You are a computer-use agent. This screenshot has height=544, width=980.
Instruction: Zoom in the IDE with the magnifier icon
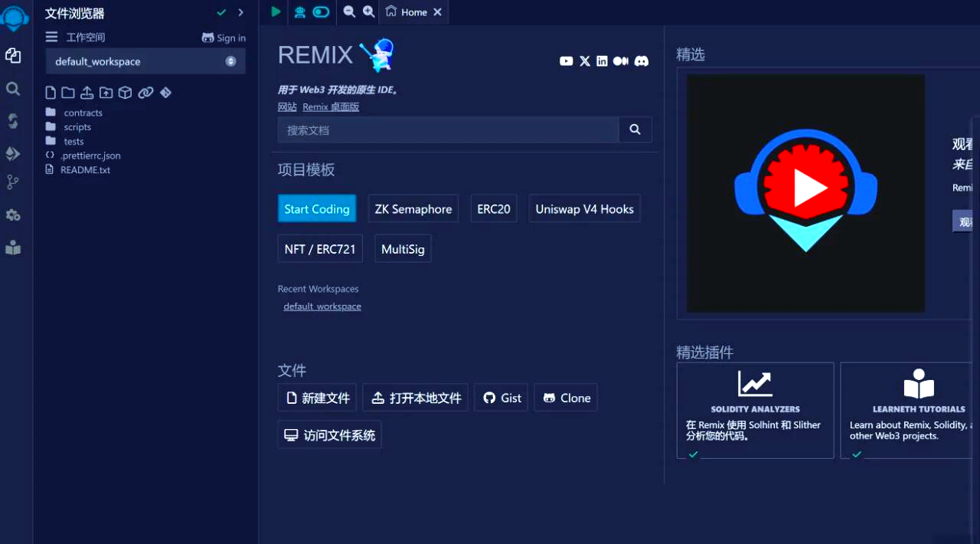368,12
